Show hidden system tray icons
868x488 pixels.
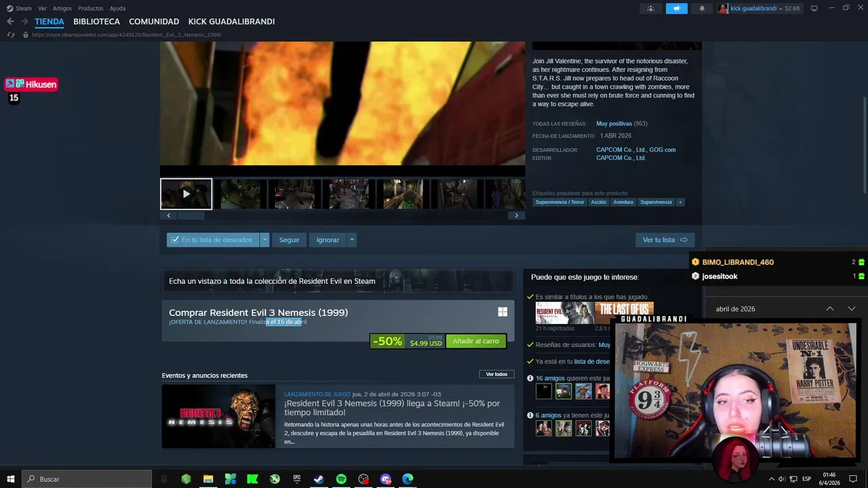[x=771, y=479]
